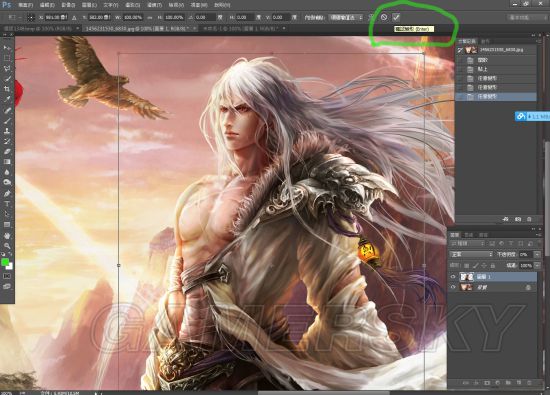The image size is (550, 395).
Task: Toggle visibility of the bottom background layer
Action: [453, 287]
